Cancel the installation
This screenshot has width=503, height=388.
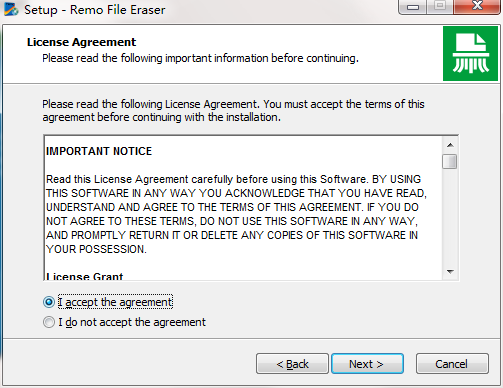pos(452,364)
